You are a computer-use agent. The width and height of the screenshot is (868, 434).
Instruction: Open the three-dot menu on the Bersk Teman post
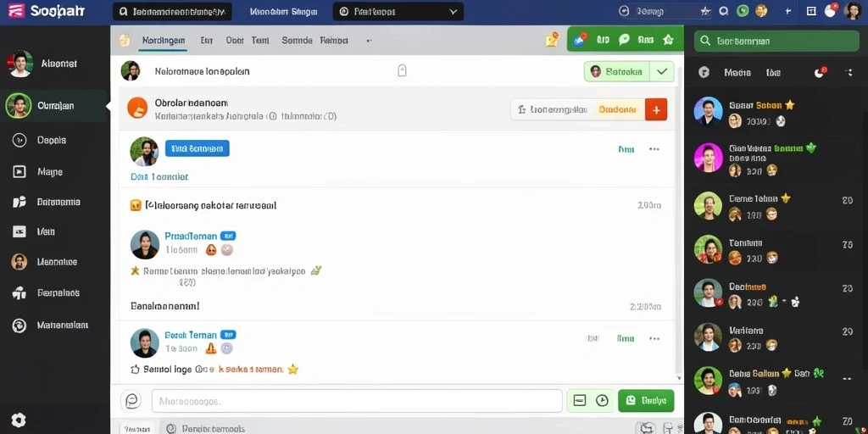[x=654, y=338]
